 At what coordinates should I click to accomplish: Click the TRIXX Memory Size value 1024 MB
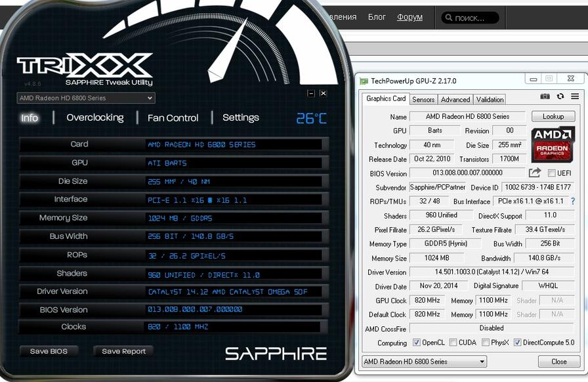pyautogui.click(x=233, y=218)
